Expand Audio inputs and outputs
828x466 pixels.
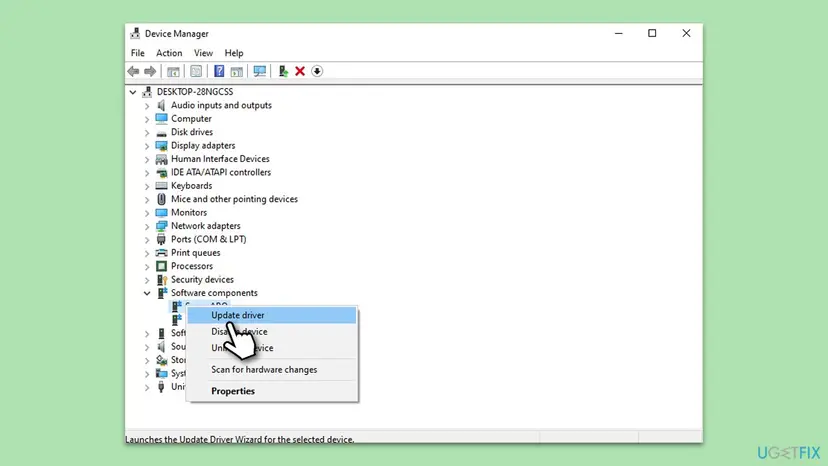147,106
